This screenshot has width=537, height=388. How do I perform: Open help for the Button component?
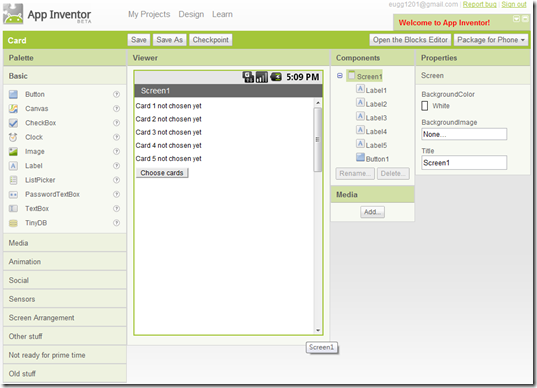point(116,94)
